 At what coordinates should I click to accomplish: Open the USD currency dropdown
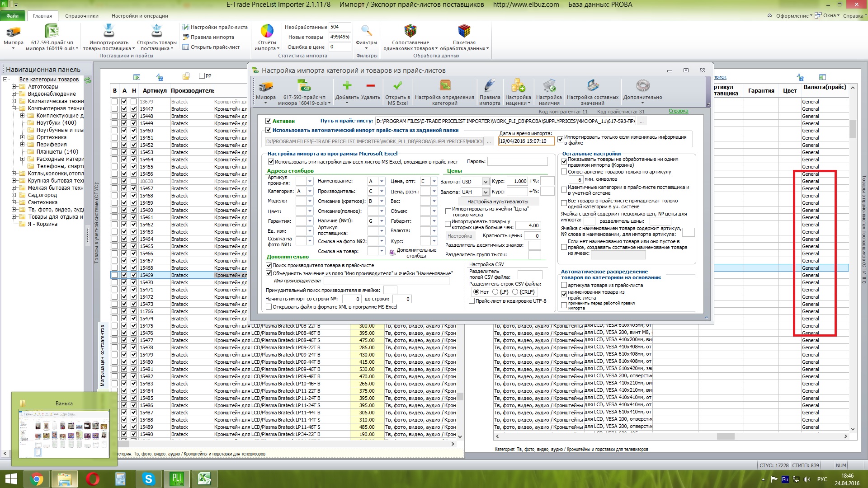pyautogui.click(x=486, y=182)
